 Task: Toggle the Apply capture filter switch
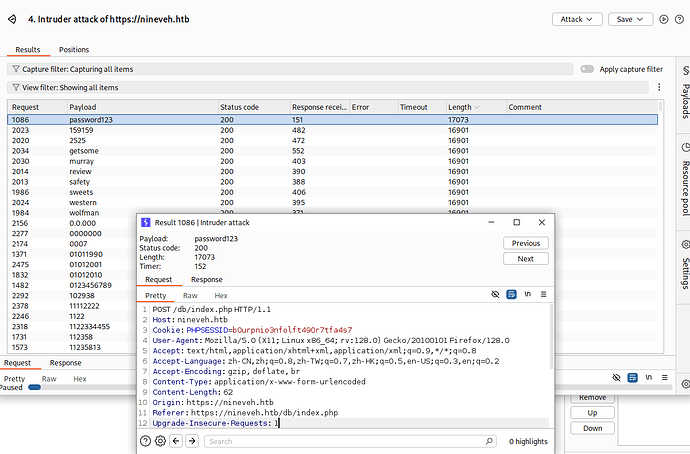tap(587, 69)
